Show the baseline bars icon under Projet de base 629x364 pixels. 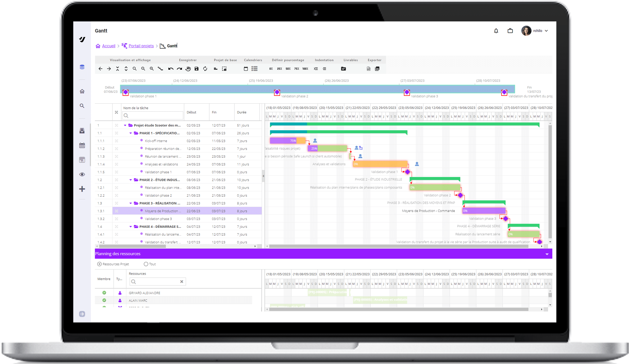[215, 69]
